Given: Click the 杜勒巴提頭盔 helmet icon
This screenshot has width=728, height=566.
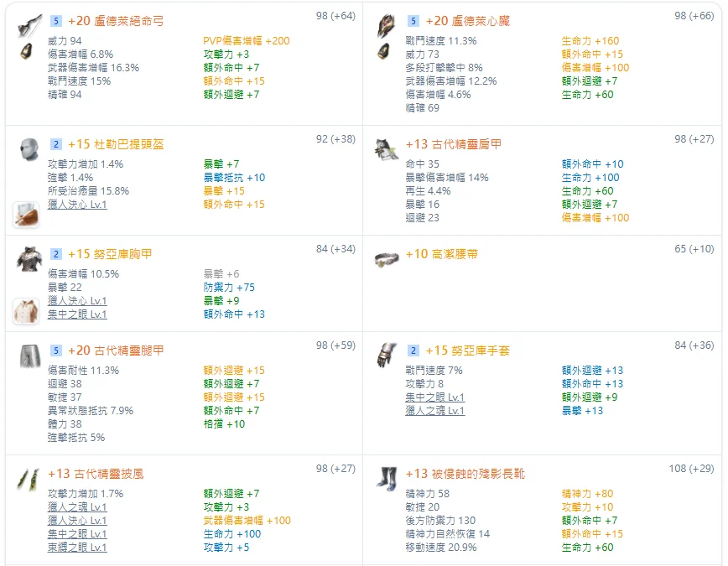Looking at the screenshot, I should coord(29,148).
